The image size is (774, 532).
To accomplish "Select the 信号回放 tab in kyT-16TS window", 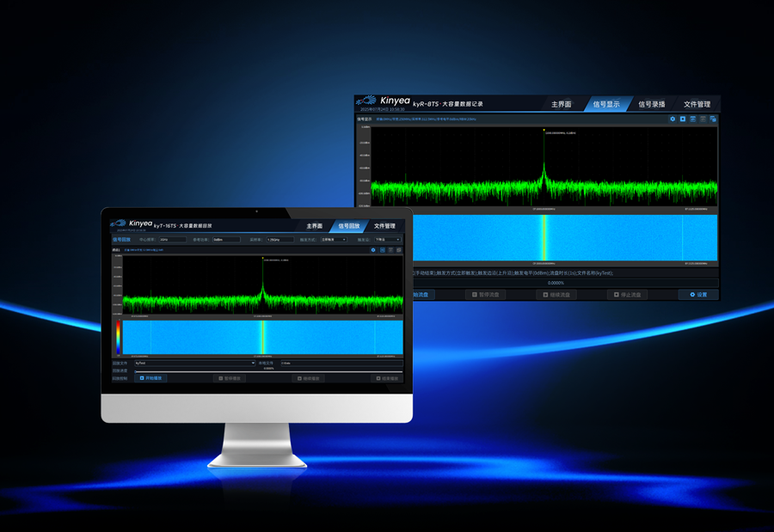I will pyautogui.click(x=349, y=226).
